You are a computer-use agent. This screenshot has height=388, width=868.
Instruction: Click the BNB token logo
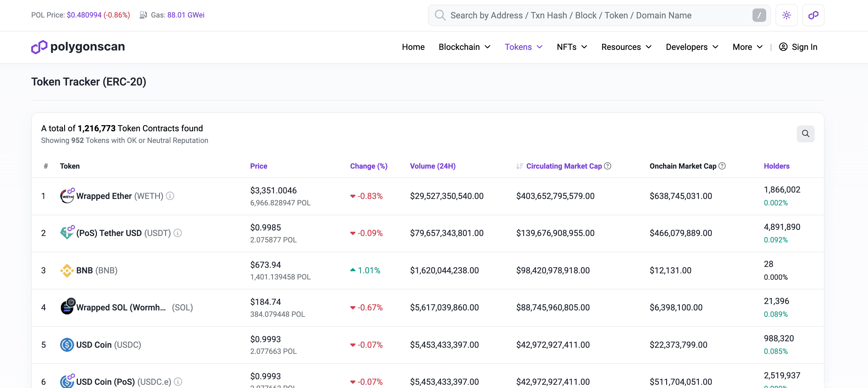[67, 270]
